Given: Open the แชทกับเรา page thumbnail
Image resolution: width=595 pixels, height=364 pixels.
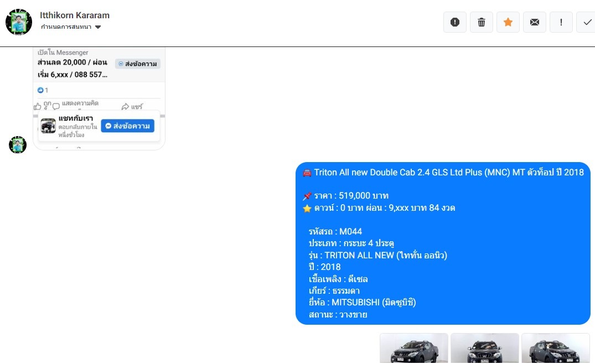Looking at the screenshot, I should click(x=48, y=126).
